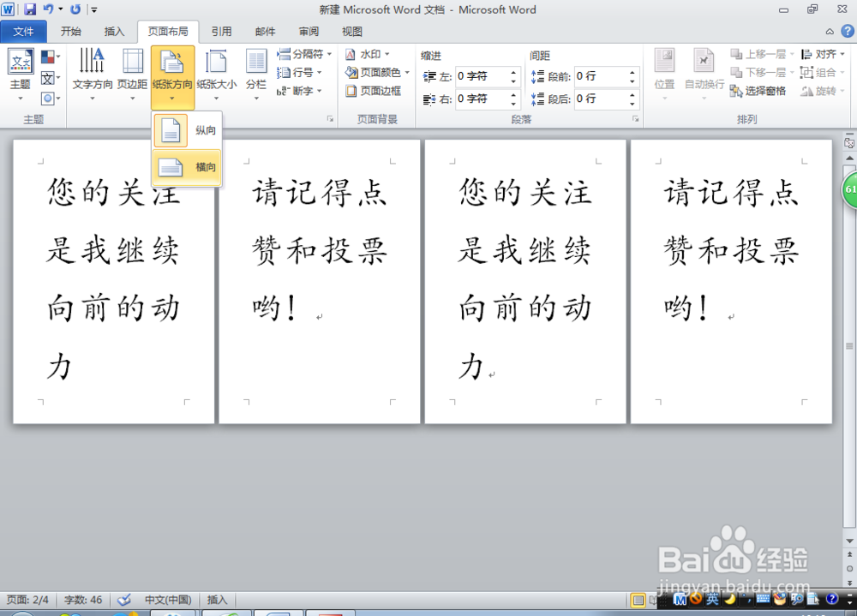Open the 页面边框 (Page Borders) dialog
The width and height of the screenshot is (857, 616).
[x=377, y=91]
